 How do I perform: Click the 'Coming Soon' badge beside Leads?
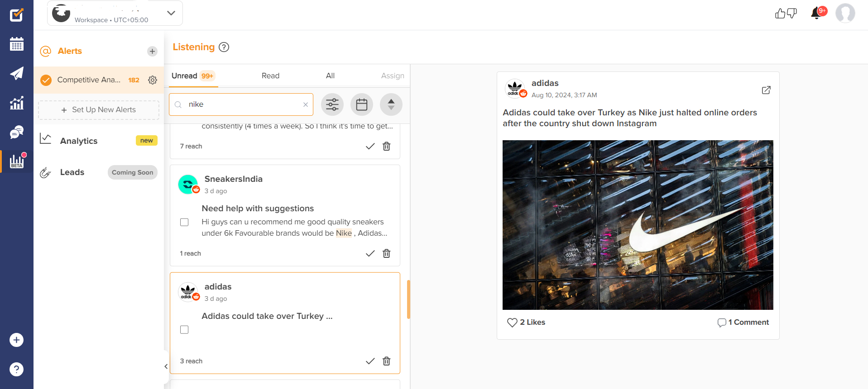coord(132,172)
